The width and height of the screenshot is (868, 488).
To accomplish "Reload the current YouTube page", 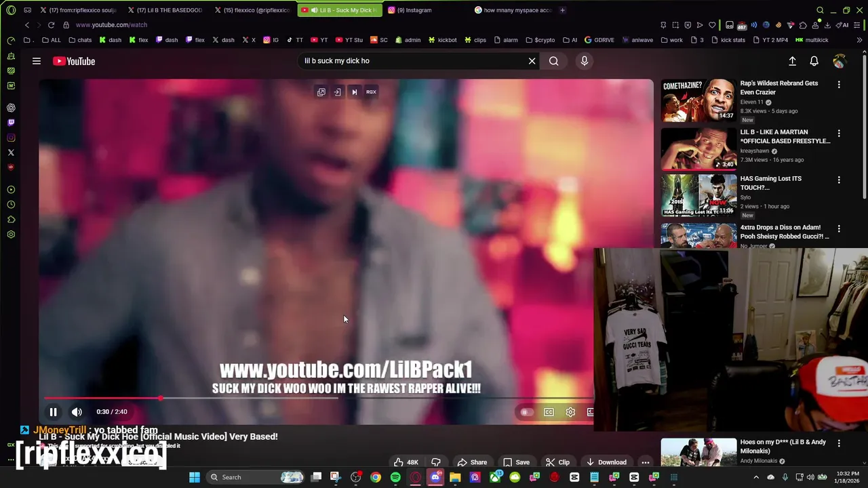I will (51, 25).
